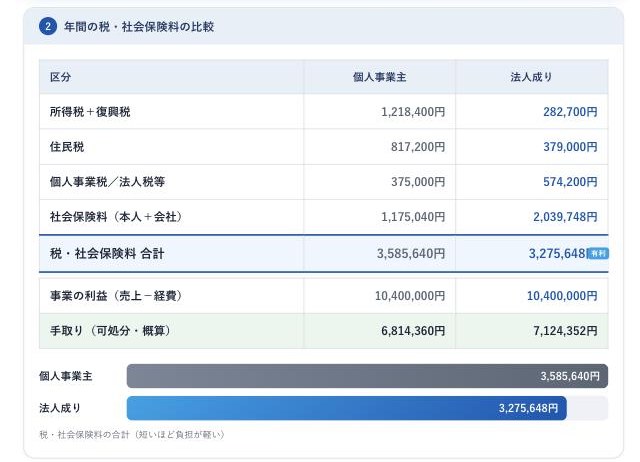640x462 pixels.
Task: Click the gray 個人事業主 comparison bar
Action: (x=367, y=376)
